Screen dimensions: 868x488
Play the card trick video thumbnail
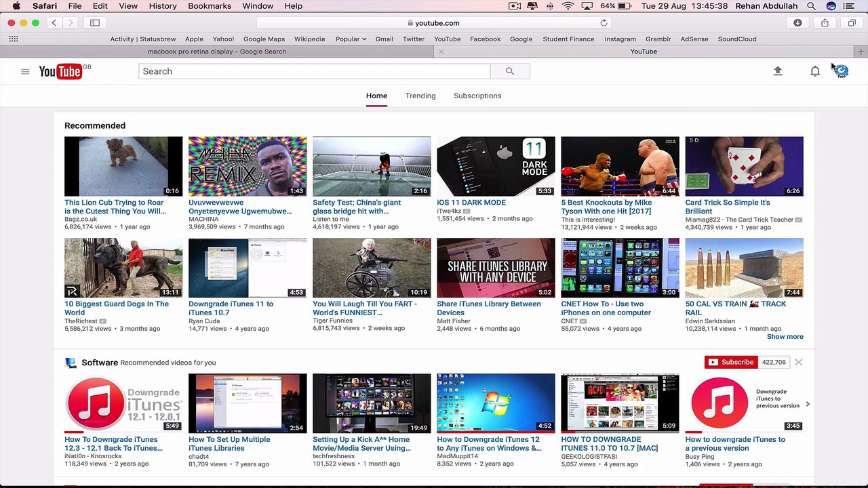pyautogui.click(x=744, y=166)
